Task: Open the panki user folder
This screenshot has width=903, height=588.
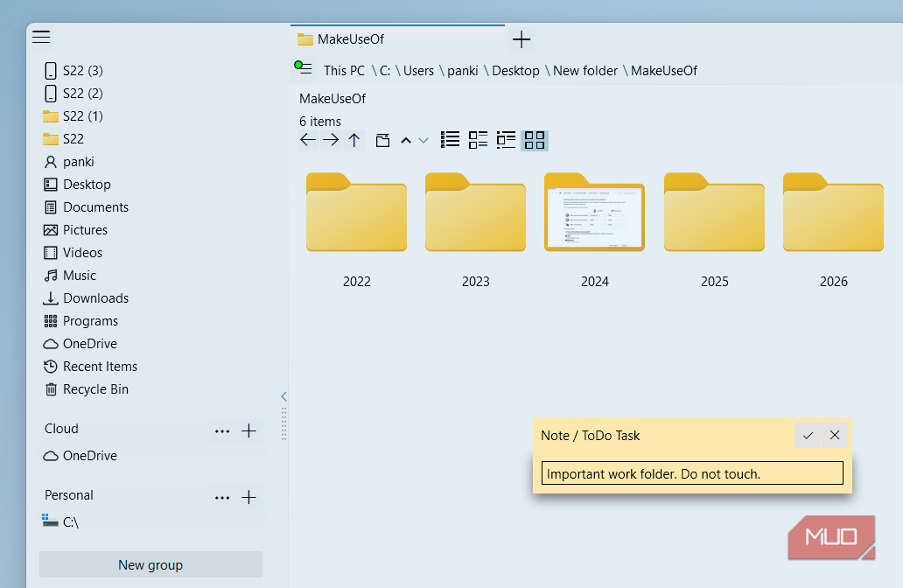Action: click(x=68, y=162)
